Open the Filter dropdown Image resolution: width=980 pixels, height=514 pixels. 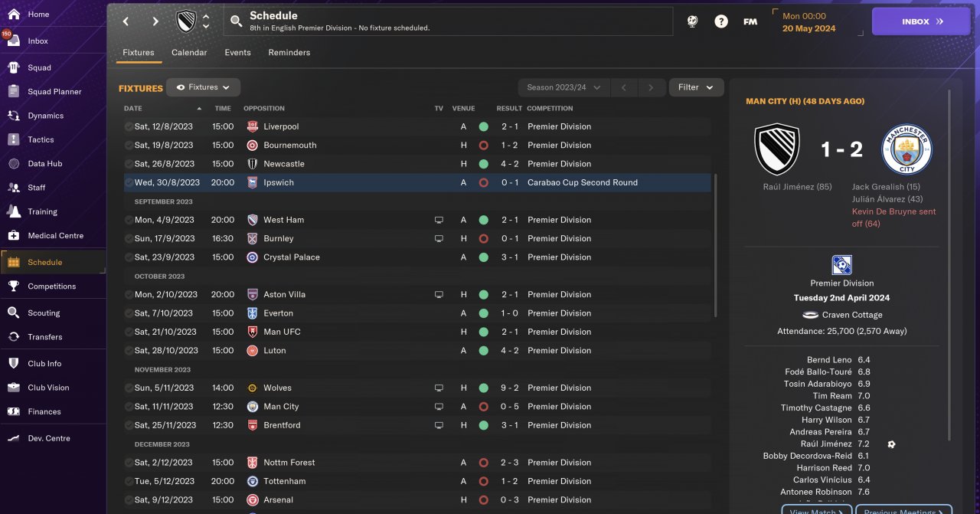[696, 87]
